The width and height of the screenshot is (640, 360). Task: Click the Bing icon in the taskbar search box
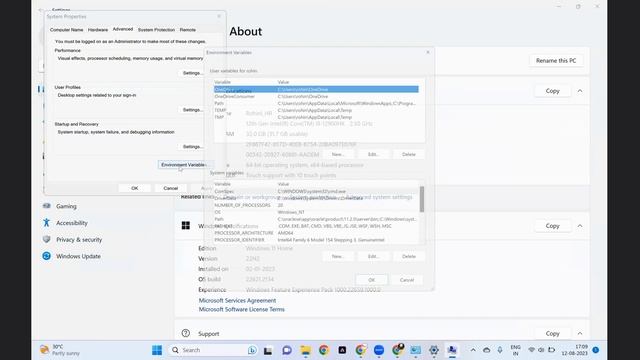(x=252, y=350)
